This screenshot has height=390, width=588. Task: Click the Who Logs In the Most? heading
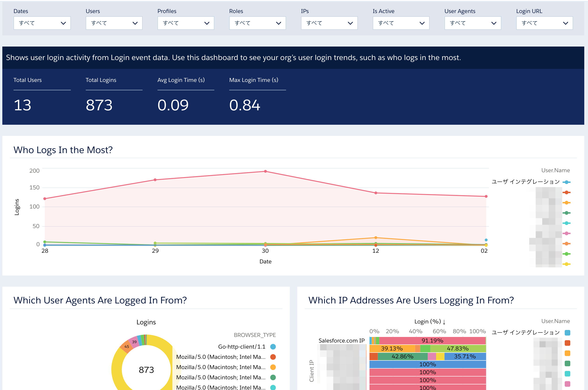pyautogui.click(x=63, y=150)
